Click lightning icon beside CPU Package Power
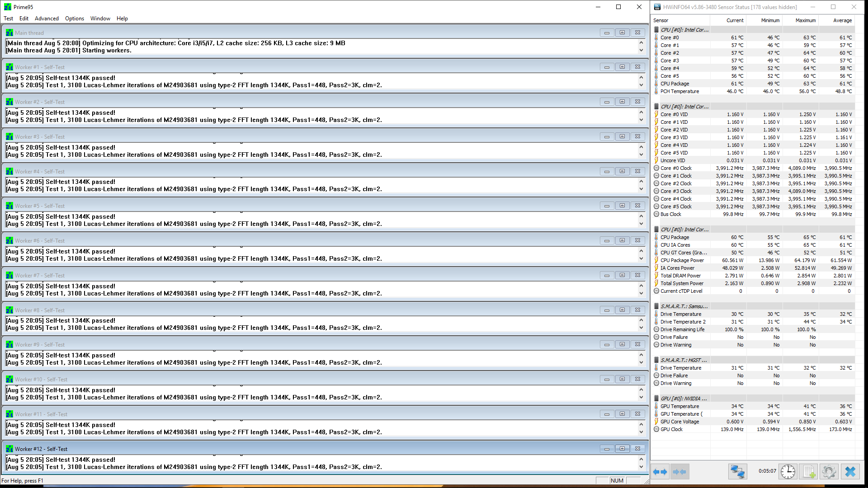Image resolution: width=868 pixels, height=488 pixels. tap(656, 260)
